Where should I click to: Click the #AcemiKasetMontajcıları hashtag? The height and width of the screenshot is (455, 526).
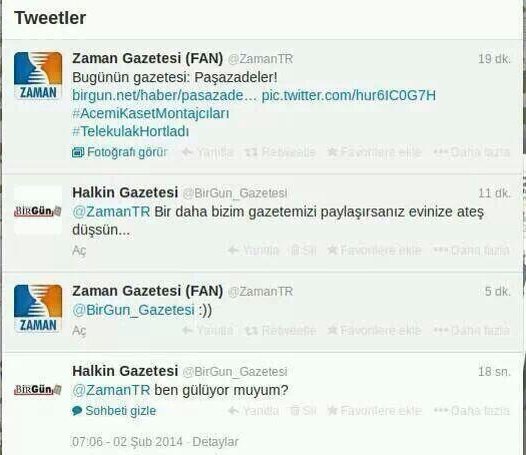[x=151, y=113]
